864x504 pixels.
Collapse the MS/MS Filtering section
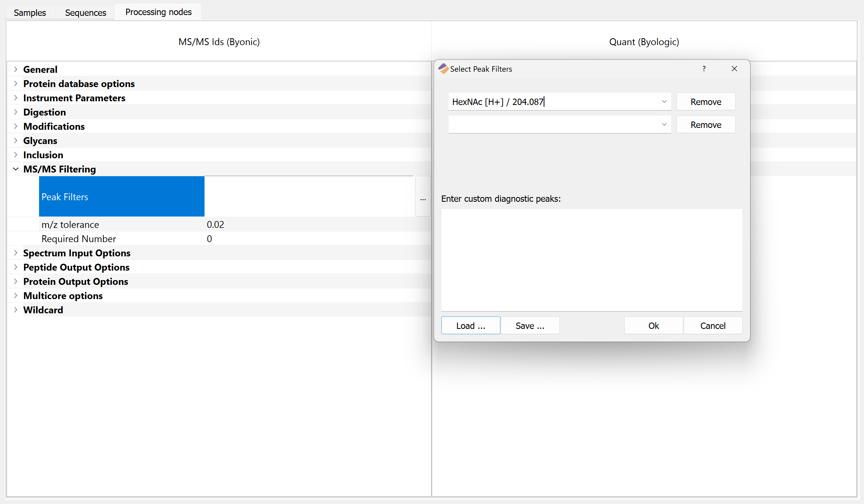(x=16, y=169)
